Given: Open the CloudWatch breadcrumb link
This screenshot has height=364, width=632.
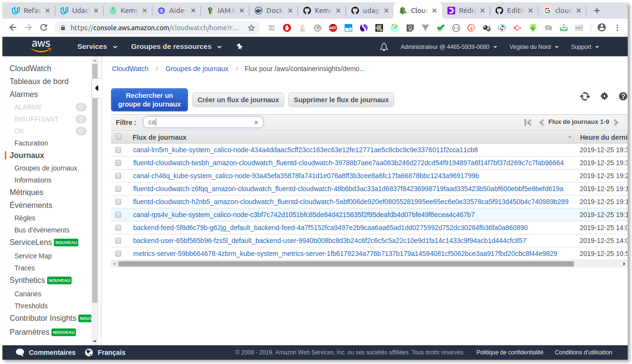Looking at the screenshot, I should 130,69.
